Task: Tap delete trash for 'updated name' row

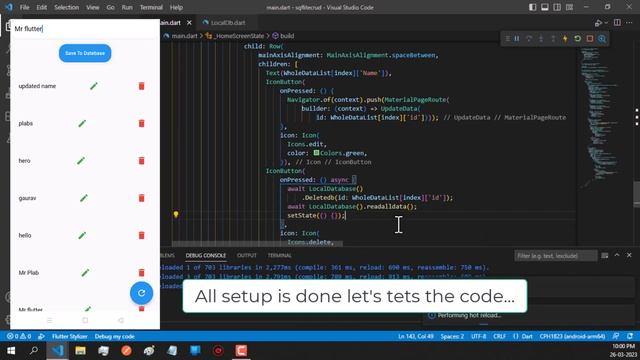Action: 142,86
